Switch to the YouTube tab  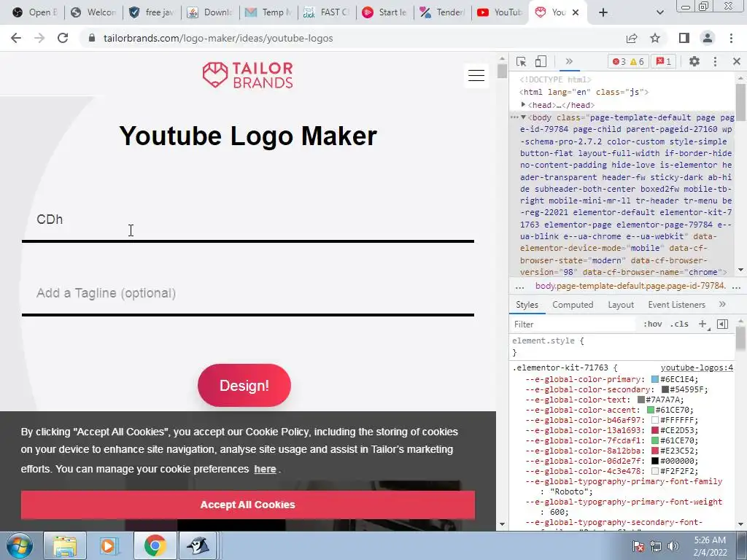(x=499, y=12)
